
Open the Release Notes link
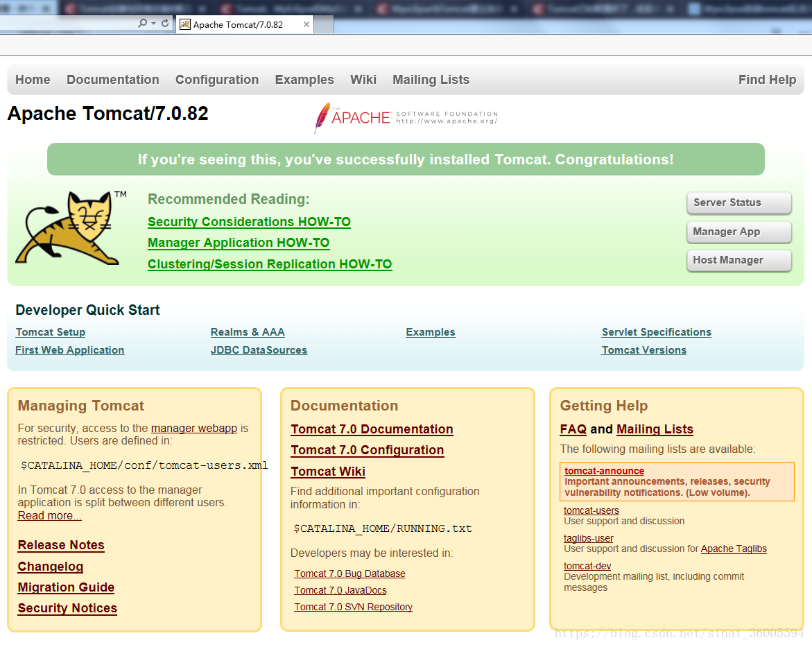click(x=61, y=545)
